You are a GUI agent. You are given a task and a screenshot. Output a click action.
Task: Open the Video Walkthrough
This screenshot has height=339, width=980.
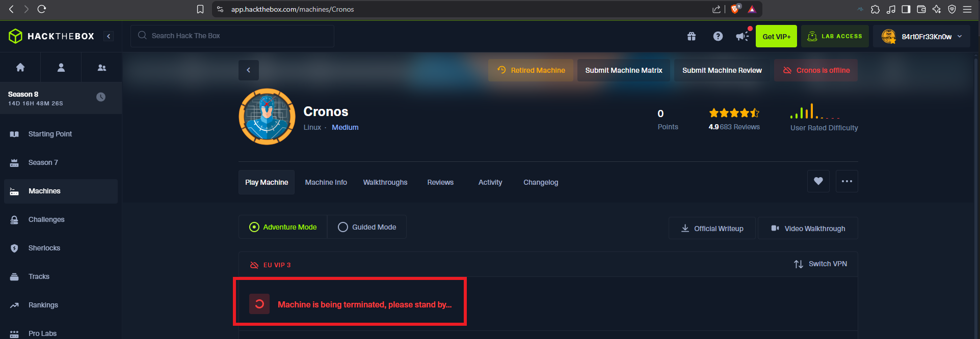[808, 229]
